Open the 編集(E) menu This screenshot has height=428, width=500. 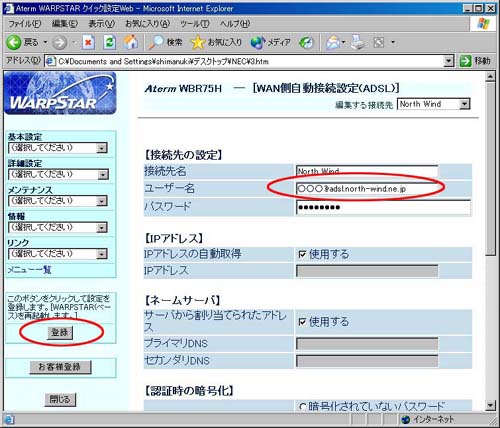65,24
